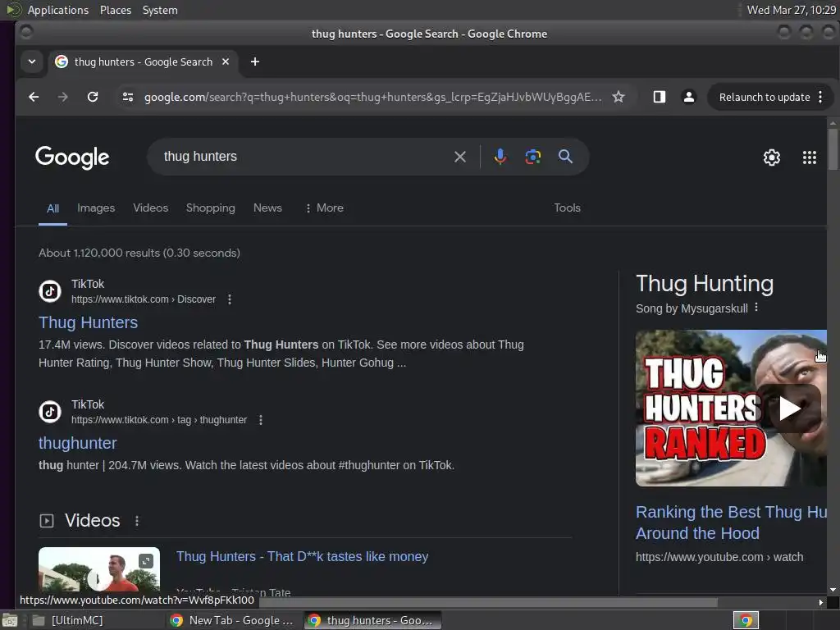Open Google Lens image search icon
This screenshot has height=630, width=840.
[532, 157]
